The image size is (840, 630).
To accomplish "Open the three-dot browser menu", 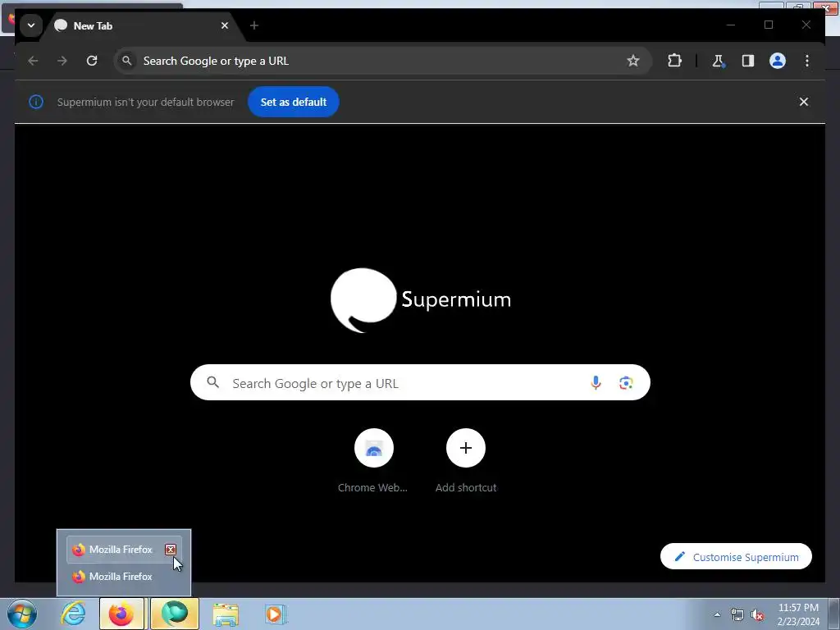I will point(807,61).
